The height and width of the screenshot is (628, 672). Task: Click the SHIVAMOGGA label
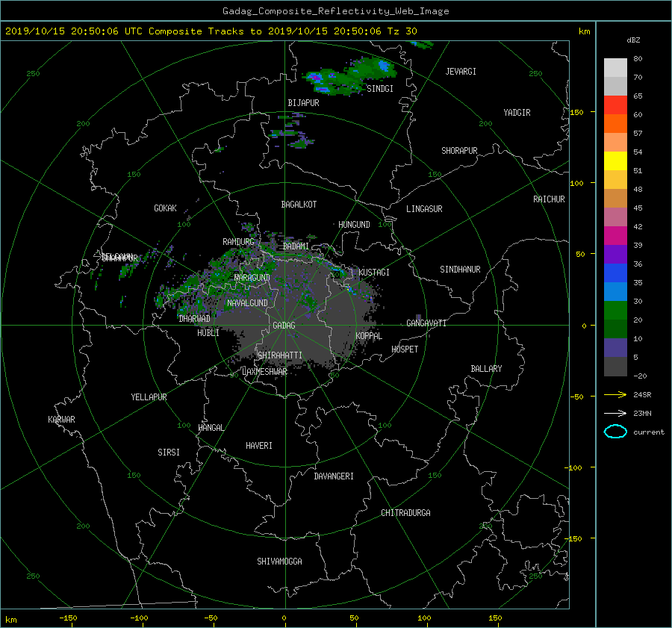[x=279, y=562]
